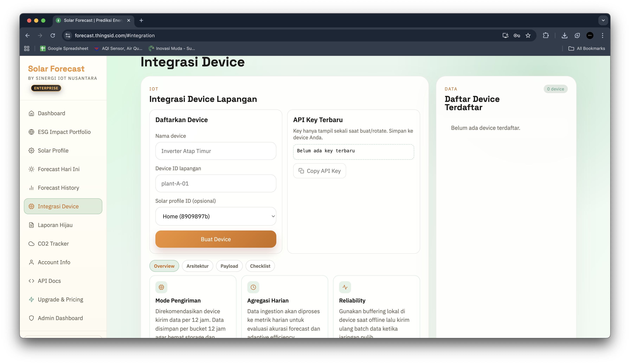Open the tab search chevron dropdown
The image size is (630, 364).
tap(603, 21)
